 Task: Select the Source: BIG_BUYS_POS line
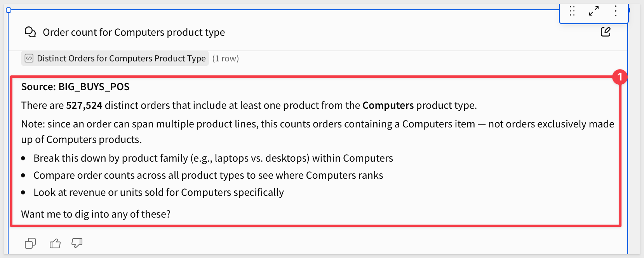pyautogui.click(x=75, y=87)
